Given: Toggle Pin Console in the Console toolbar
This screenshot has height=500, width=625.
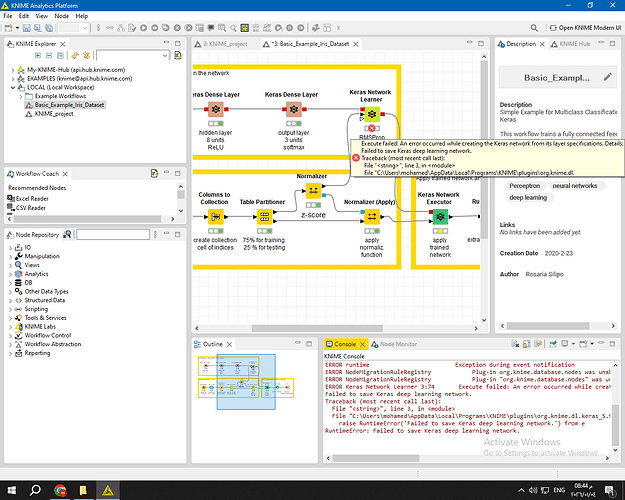Looking at the screenshot, I should (x=553, y=344).
